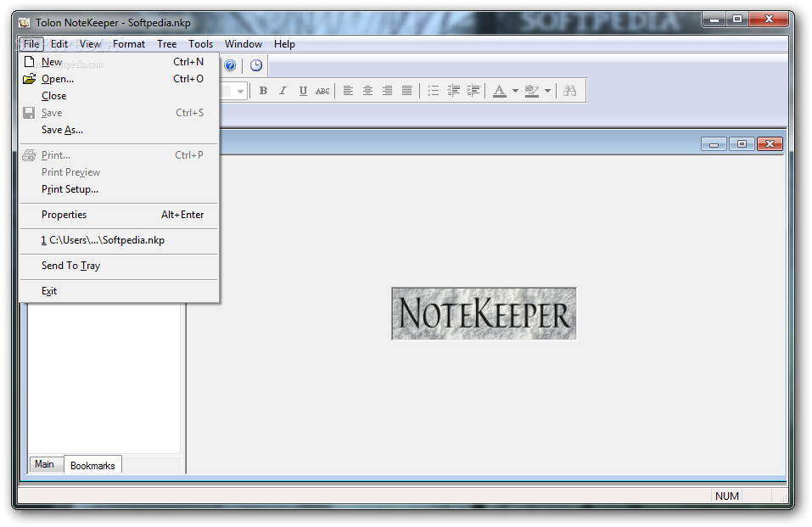Click the Help question mark toolbar icon

coord(230,66)
